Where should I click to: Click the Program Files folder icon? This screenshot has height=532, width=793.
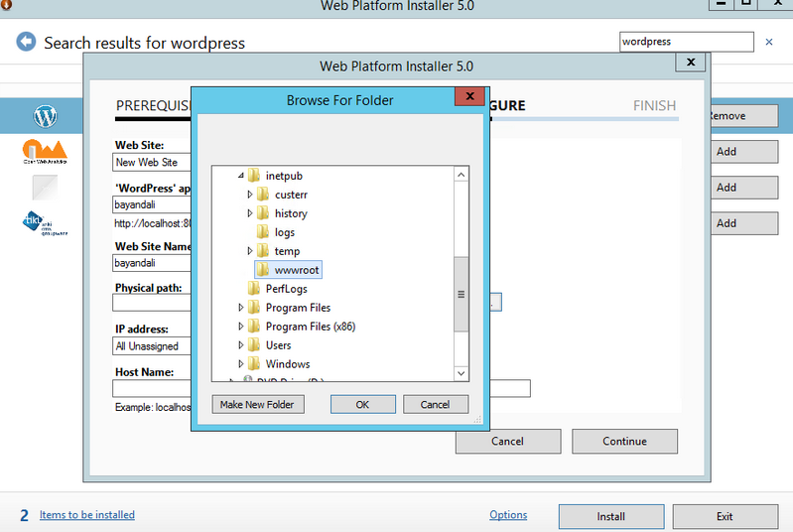coord(254,307)
